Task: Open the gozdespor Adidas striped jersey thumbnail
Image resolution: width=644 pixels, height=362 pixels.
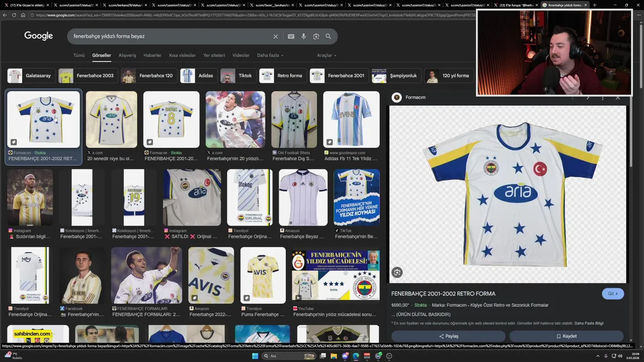Action: click(351, 119)
